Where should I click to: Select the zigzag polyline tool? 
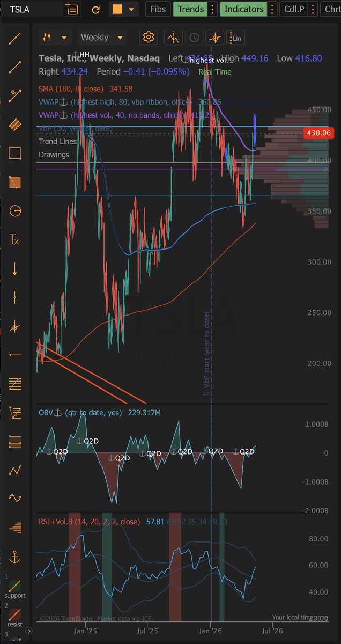click(x=15, y=471)
